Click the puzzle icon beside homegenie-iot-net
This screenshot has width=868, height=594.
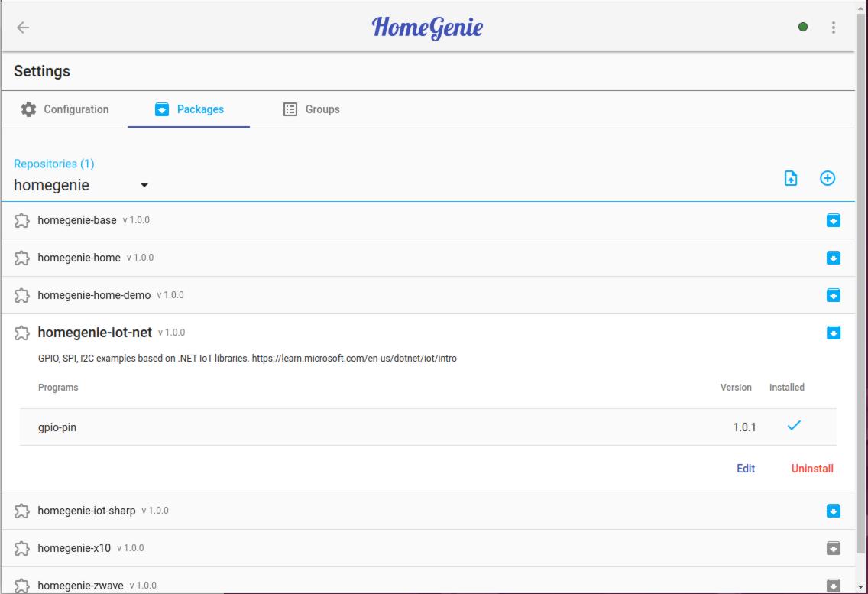pyautogui.click(x=21, y=333)
